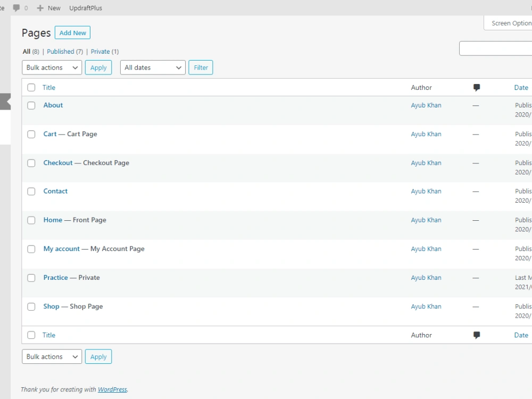The height and width of the screenshot is (399, 532).
Task: Open the Checkout page link
Action: pyautogui.click(x=58, y=163)
